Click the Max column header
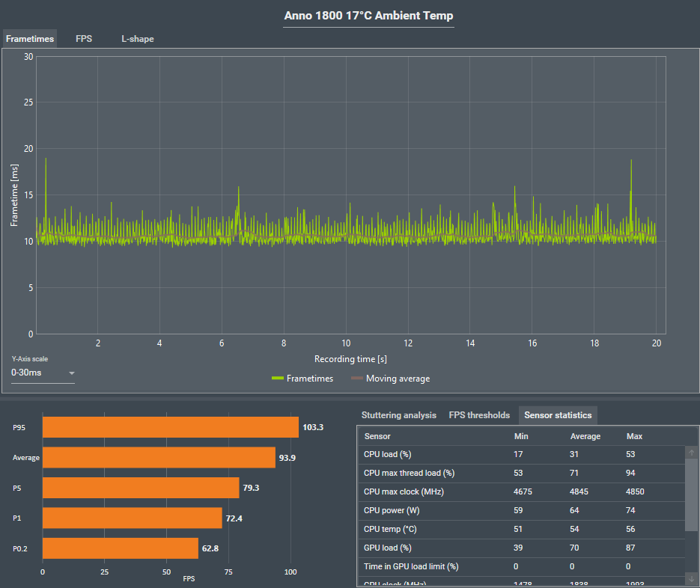 [x=634, y=436]
